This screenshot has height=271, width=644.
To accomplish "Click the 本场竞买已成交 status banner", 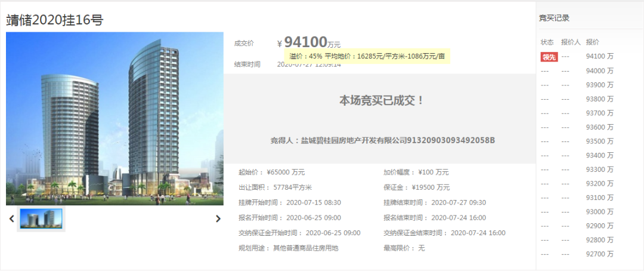I will pyautogui.click(x=381, y=100).
